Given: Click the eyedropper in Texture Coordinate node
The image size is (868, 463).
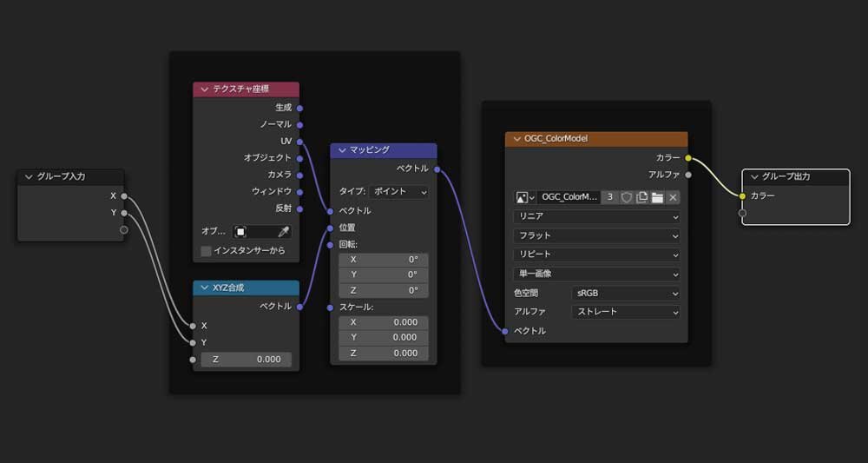Looking at the screenshot, I should point(284,231).
